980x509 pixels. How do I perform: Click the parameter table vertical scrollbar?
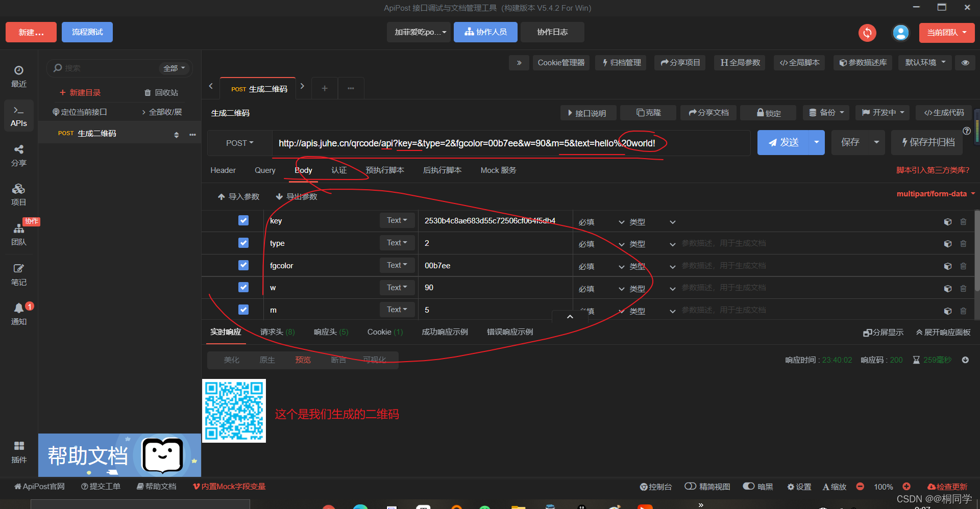click(x=977, y=250)
